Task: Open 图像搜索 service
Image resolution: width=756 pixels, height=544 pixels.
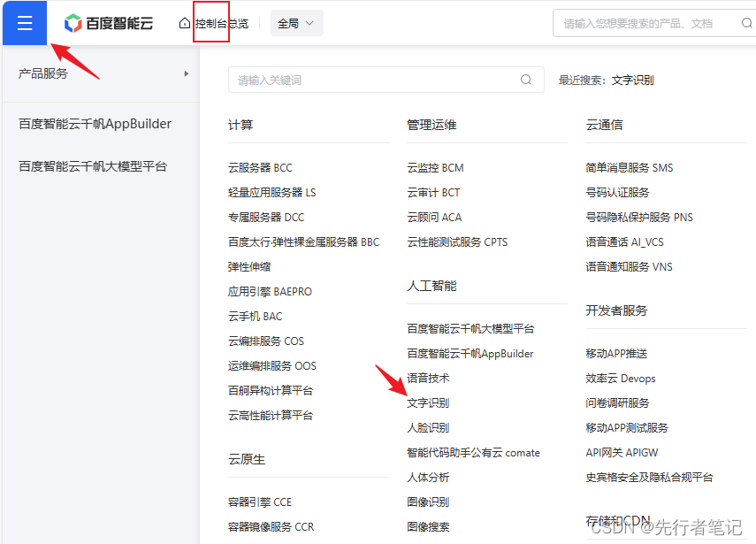Action: pyautogui.click(x=428, y=526)
